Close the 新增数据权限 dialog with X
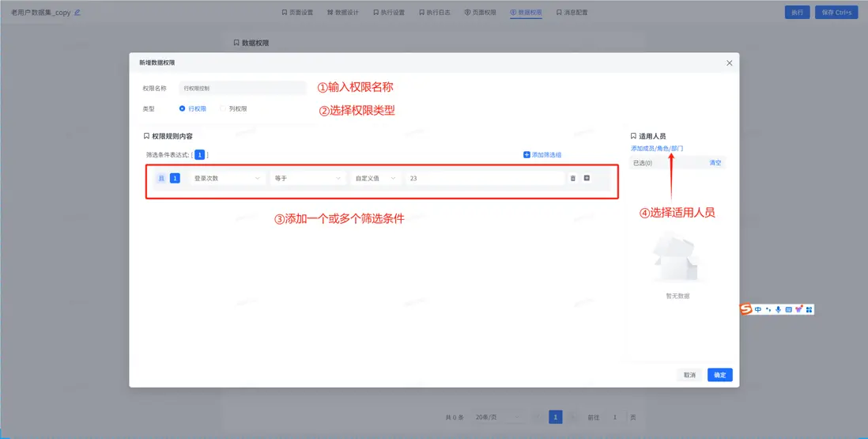 pos(729,63)
